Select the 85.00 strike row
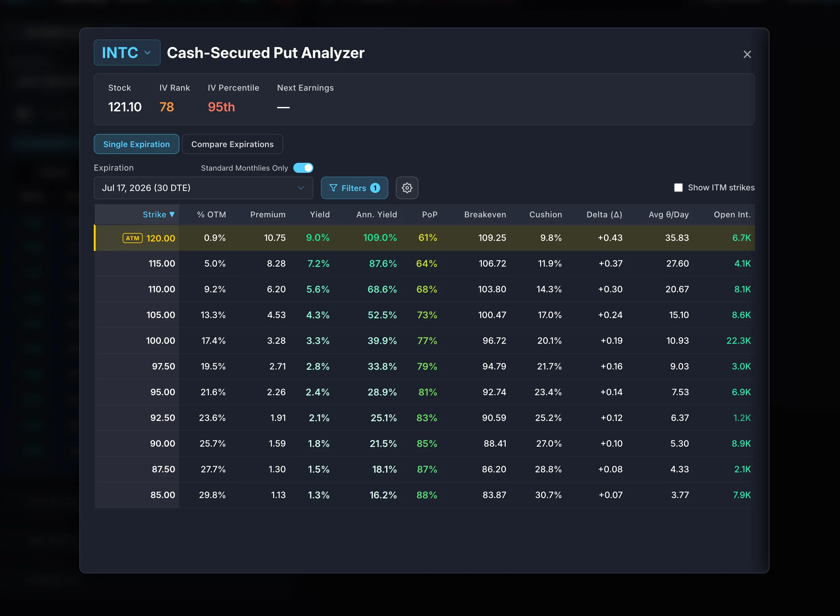Viewport: 840px width, 616px height. click(425, 495)
